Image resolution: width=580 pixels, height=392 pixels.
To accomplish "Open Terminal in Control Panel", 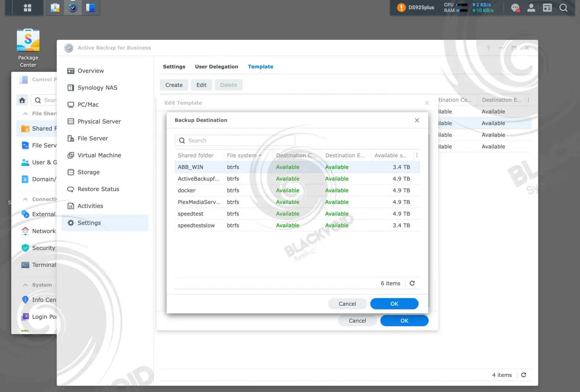I will (x=37, y=265).
